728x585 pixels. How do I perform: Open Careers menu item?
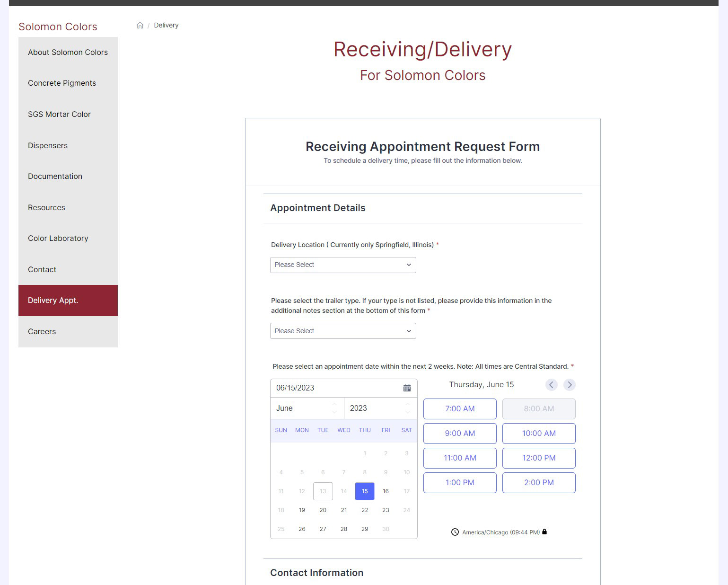click(68, 332)
